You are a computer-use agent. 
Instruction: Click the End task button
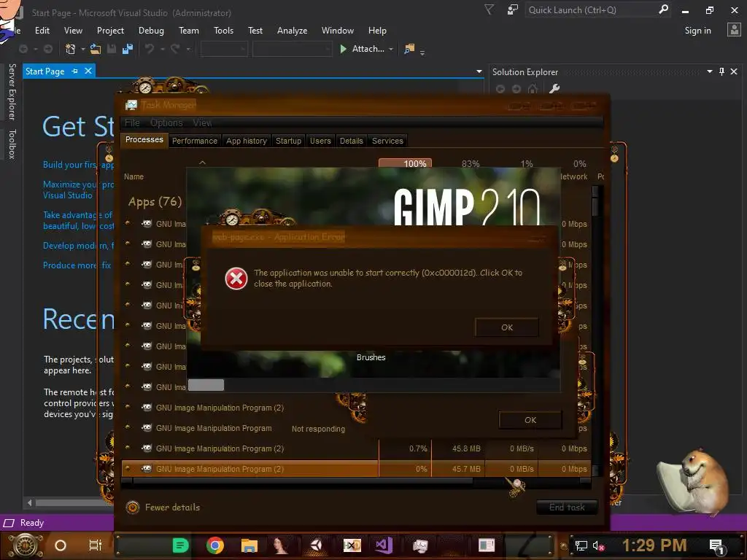click(567, 507)
